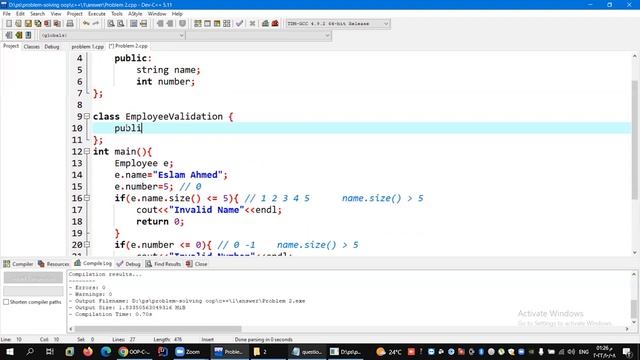Switch to the Classes sidebar tab
The width and height of the screenshot is (640, 360).
pos(31,47)
